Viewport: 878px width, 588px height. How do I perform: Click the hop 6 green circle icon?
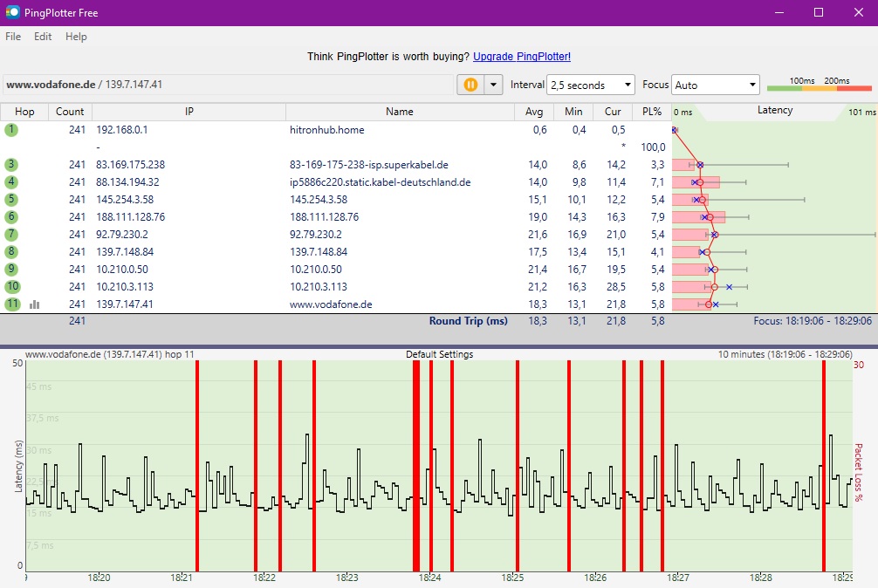point(11,217)
